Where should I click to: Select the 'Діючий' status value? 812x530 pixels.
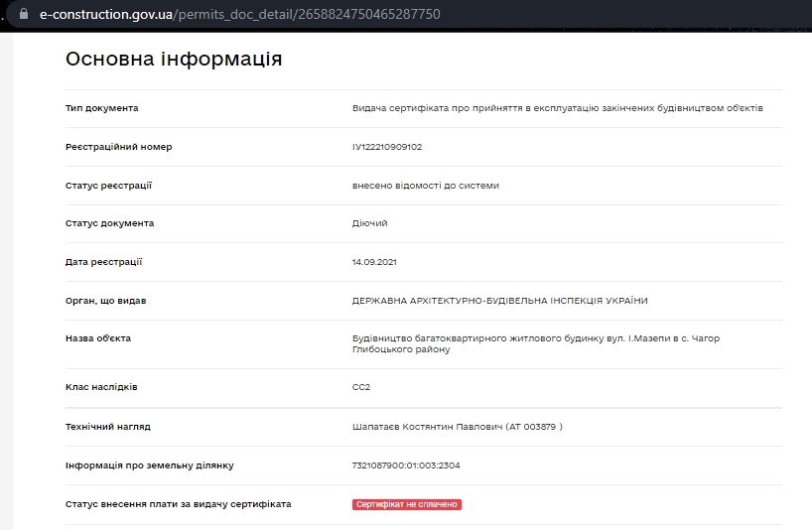click(x=369, y=223)
